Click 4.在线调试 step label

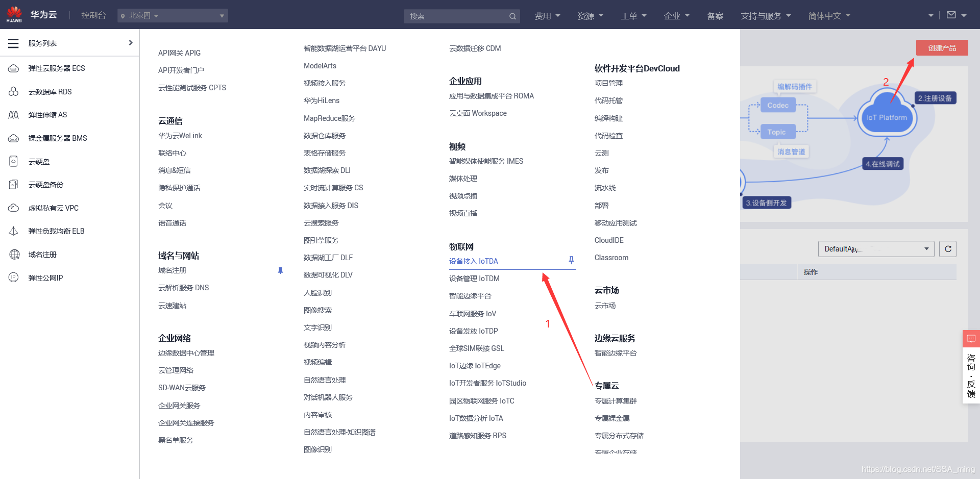tap(883, 164)
